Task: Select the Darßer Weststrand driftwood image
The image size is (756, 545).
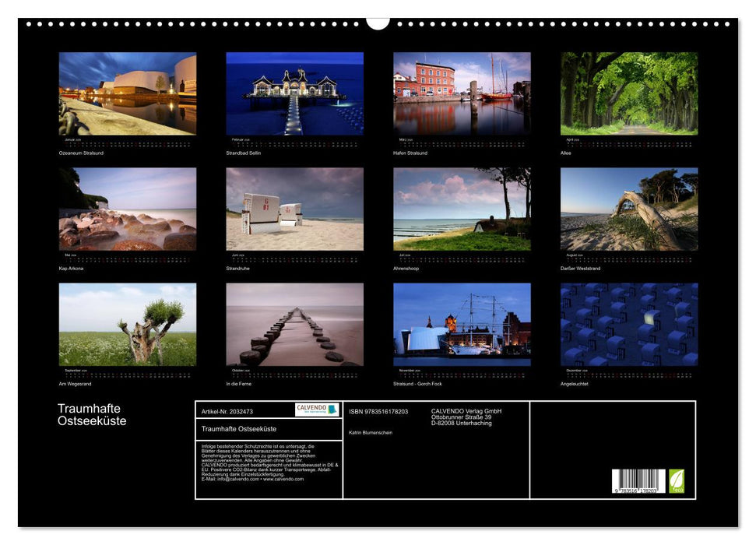Action: point(629,209)
